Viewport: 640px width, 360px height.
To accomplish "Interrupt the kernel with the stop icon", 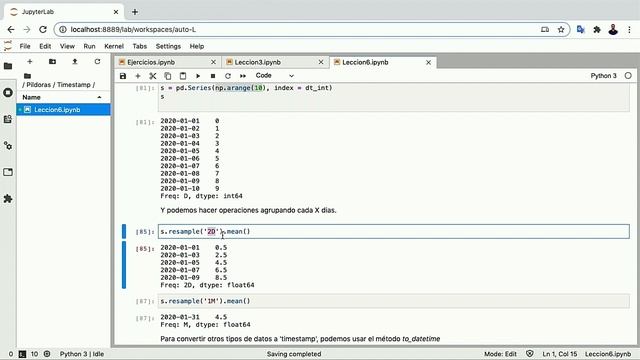I will tap(213, 76).
